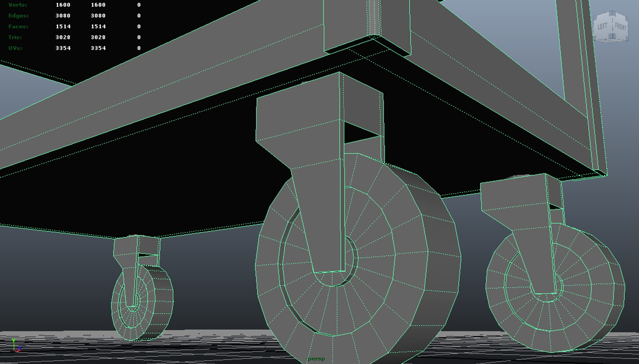Click the Tris label in poly count
Screen dimensions: 639x364
15,37
